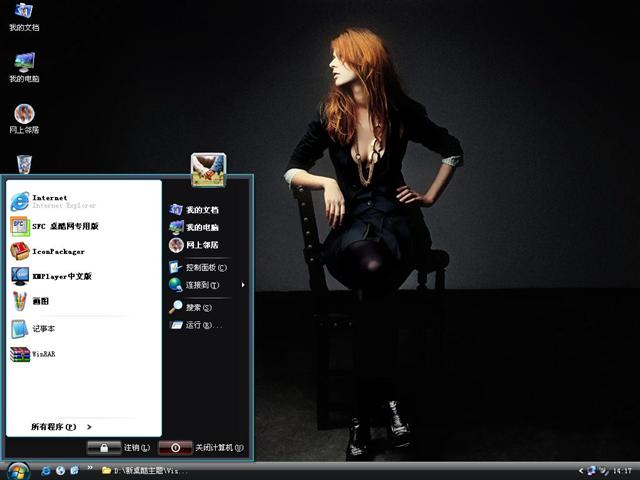Click the 注销 (Log Off) lock button
640x480 pixels.
(104, 448)
